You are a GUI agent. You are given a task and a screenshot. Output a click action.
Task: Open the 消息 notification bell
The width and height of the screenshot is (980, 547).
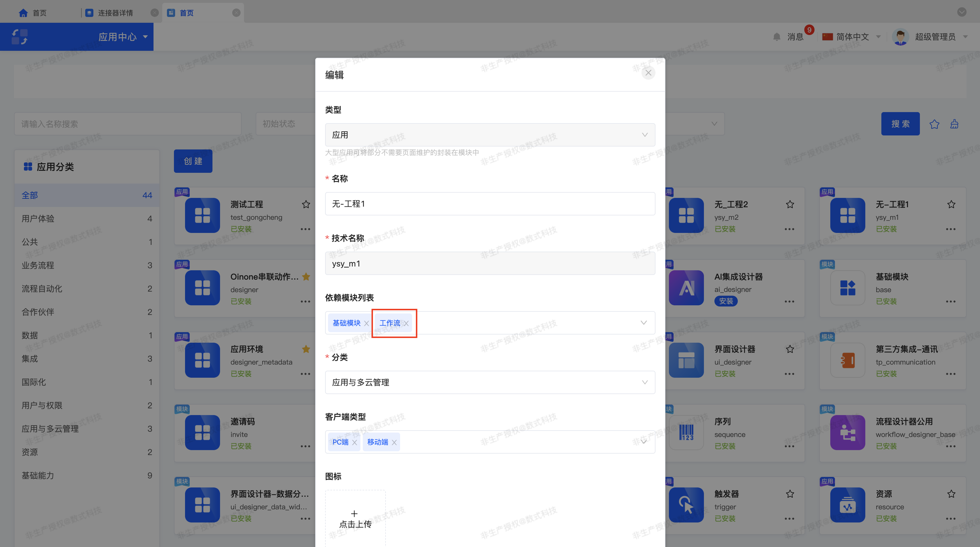pyautogui.click(x=777, y=37)
